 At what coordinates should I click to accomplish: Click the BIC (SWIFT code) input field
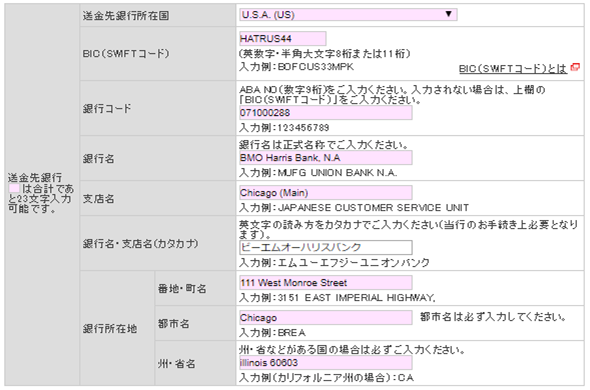(283, 38)
